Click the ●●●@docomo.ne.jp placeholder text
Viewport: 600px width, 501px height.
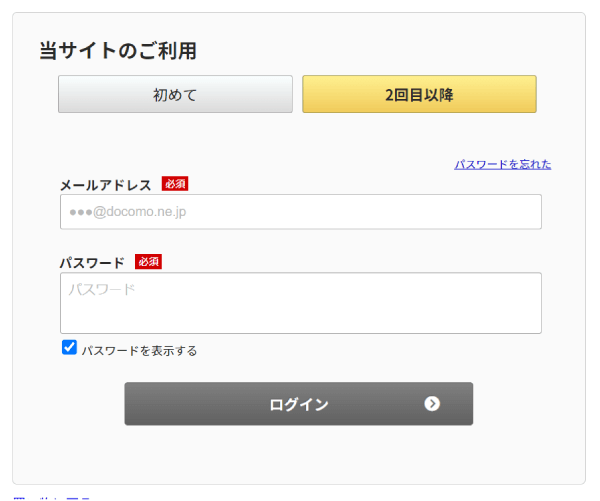[128, 212]
